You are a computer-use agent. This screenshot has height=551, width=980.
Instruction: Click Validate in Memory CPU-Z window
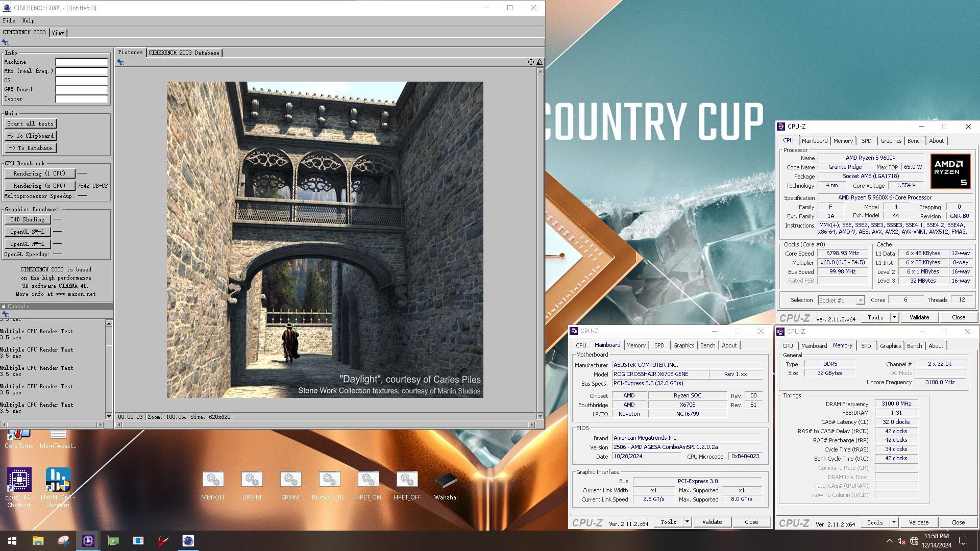point(919,522)
